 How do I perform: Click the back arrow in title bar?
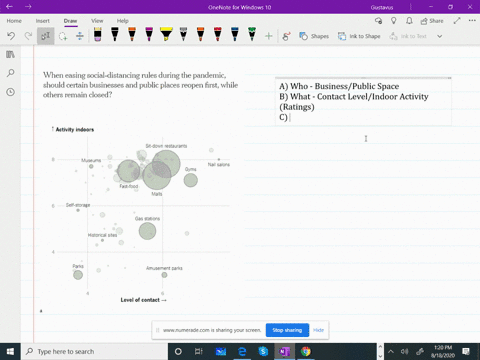[9, 7]
